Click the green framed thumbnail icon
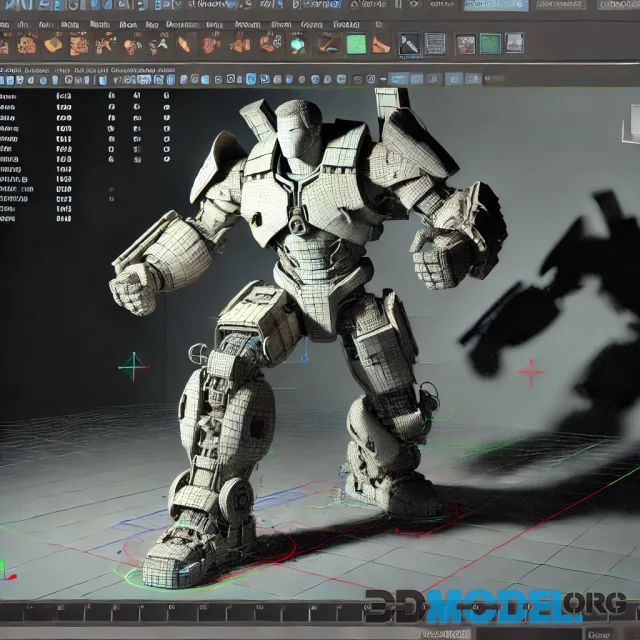This screenshot has height=640, width=640. click(x=490, y=44)
